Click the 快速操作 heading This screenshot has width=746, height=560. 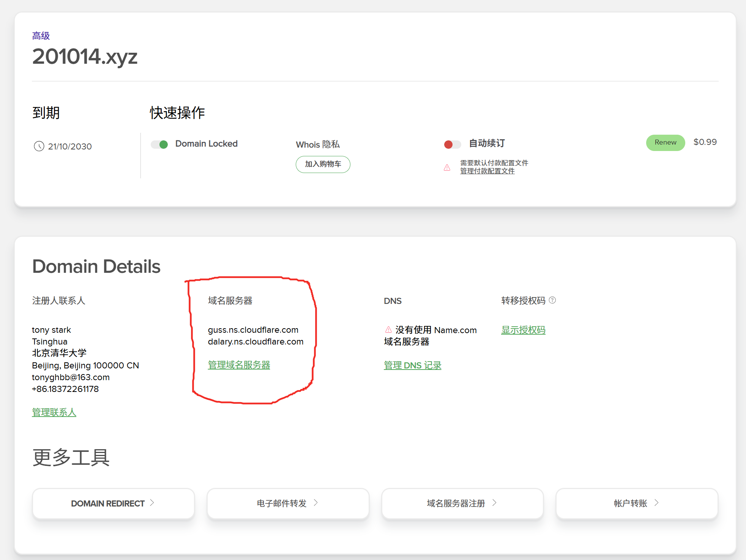[x=177, y=113]
